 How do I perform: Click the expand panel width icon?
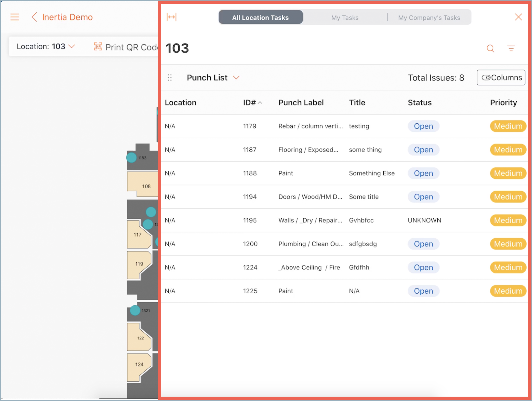[171, 17]
